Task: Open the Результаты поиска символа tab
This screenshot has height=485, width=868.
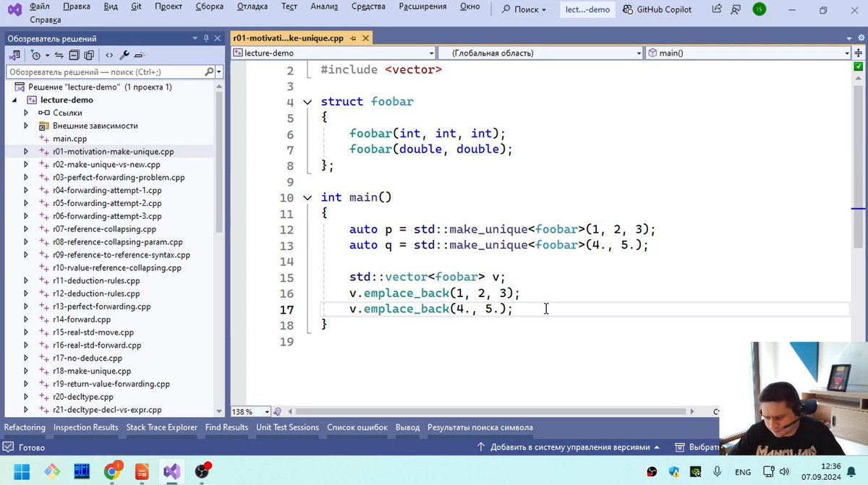Action: coord(480,427)
